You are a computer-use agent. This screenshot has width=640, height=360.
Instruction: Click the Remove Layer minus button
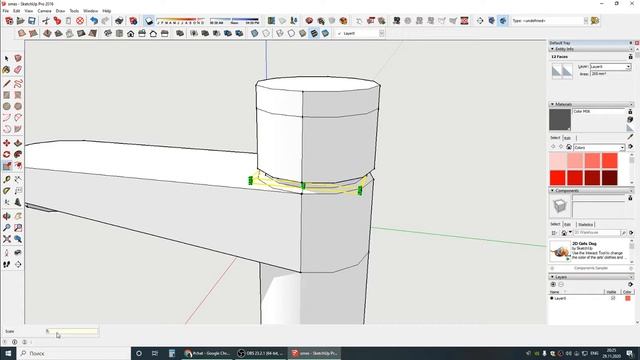click(x=561, y=284)
